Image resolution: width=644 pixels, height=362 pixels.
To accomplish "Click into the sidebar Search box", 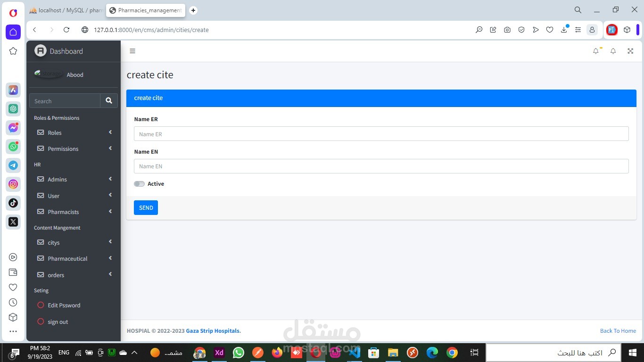I will (65, 101).
